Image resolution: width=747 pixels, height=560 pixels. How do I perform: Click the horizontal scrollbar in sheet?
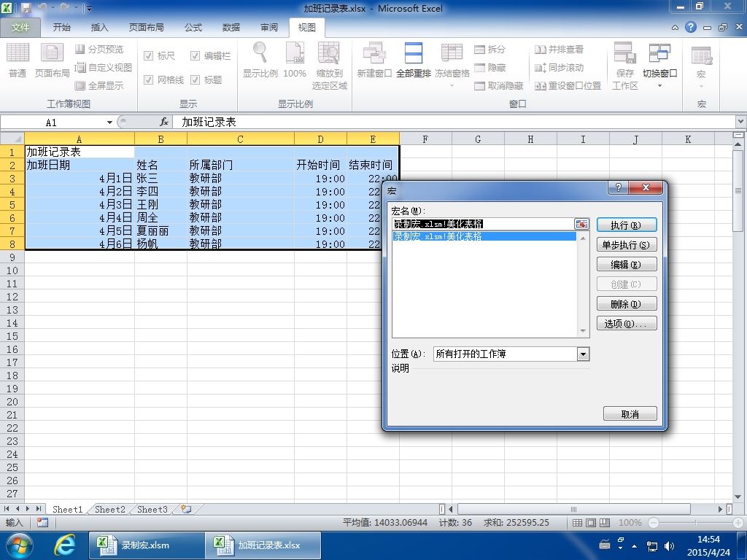click(x=573, y=509)
